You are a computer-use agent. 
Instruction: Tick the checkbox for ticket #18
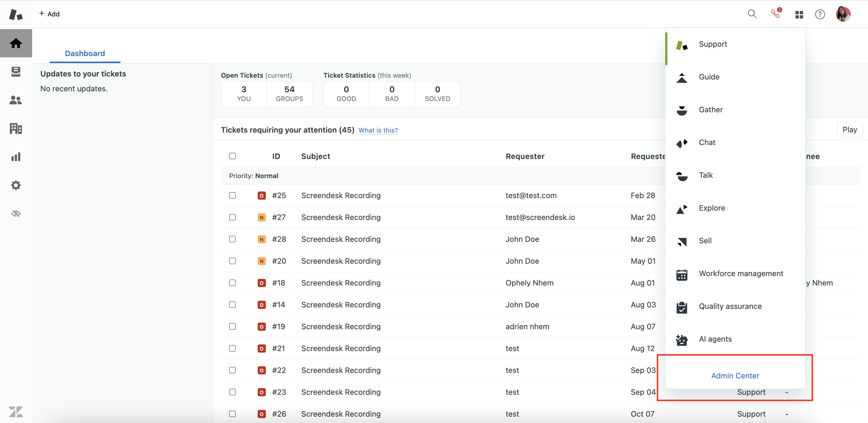tap(232, 283)
